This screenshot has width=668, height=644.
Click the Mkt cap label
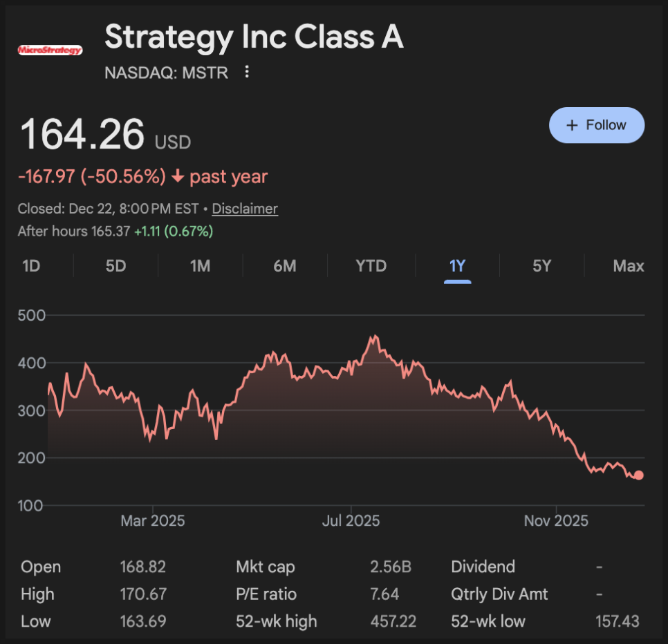click(266, 567)
